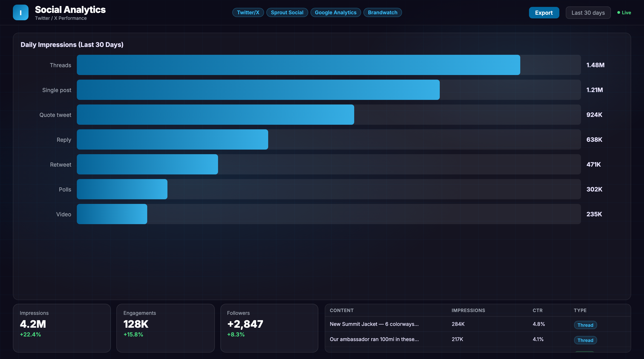The width and height of the screenshot is (644, 359).
Task: Select the Reply impressions bar
Action: coord(172,140)
